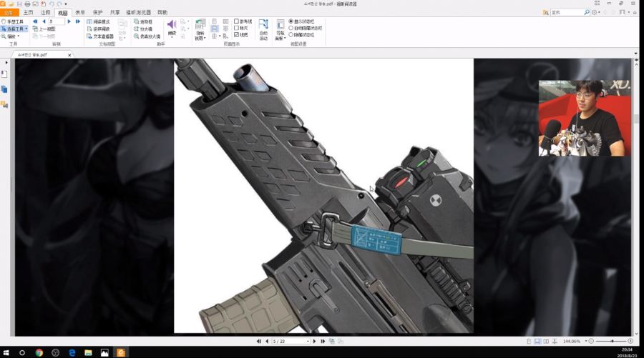This screenshot has width=644, height=358.
Task: Click Previous View (上一视图) button
Action: click(44, 29)
